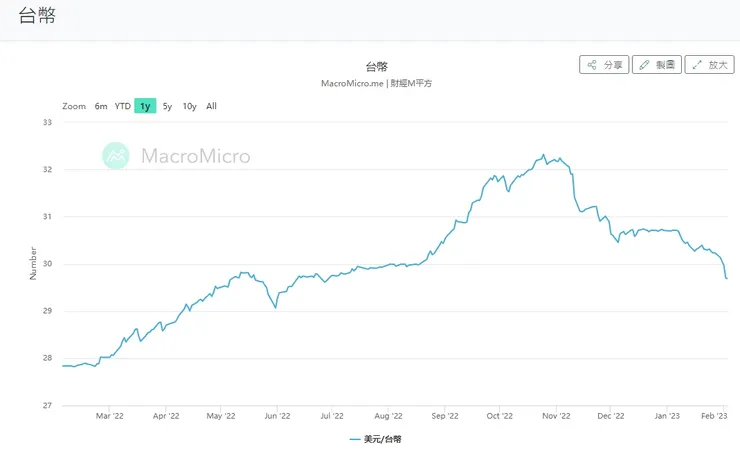Click the 美元/台幣 legend line marker
The height and width of the screenshot is (462, 740).
pos(355,439)
